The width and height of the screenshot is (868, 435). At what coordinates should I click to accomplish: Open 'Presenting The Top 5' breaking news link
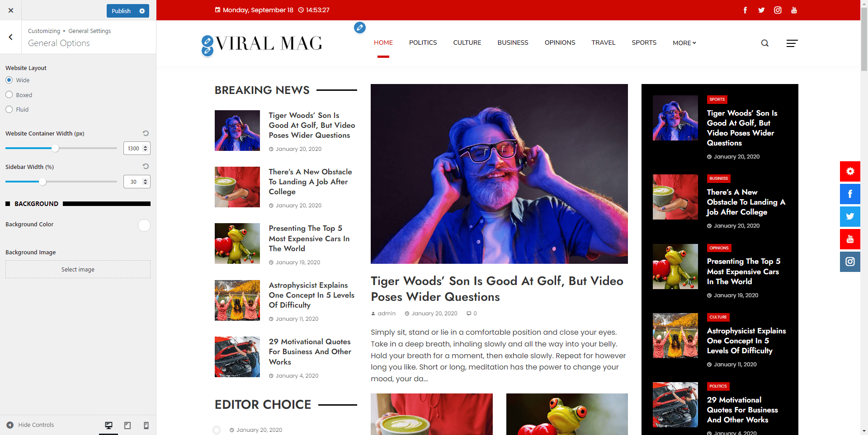pos(309,239)
